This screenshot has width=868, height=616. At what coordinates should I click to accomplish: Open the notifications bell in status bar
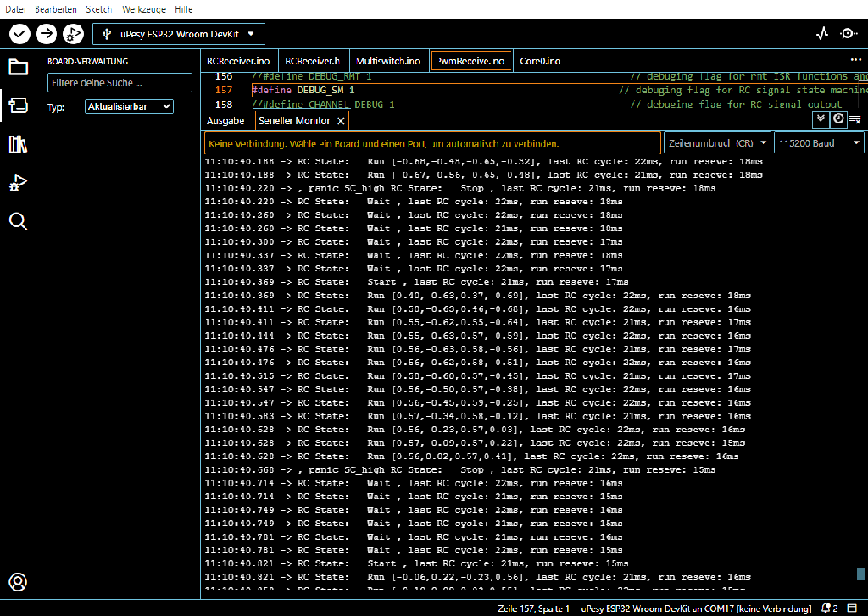[x=827, y=608]
